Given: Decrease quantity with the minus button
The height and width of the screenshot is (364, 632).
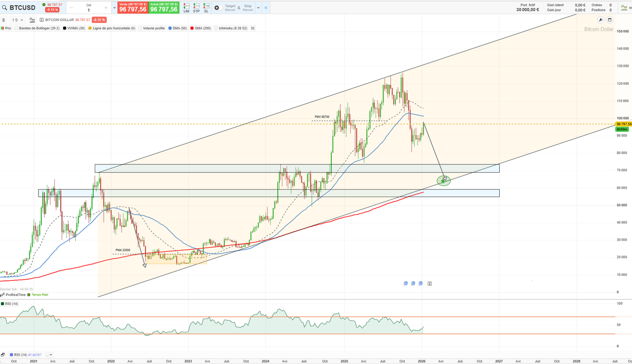Looking at the screenshot, I should (x=71, y=8).
